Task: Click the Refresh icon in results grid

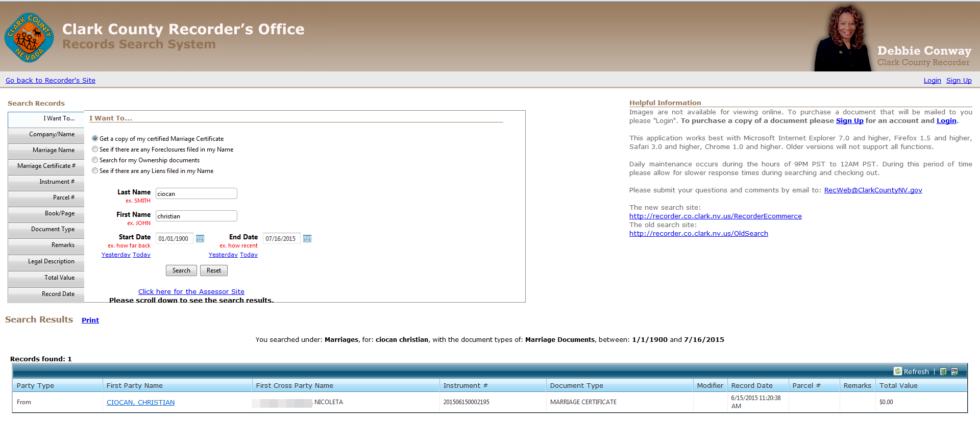Action: click(x=898, y=372)
